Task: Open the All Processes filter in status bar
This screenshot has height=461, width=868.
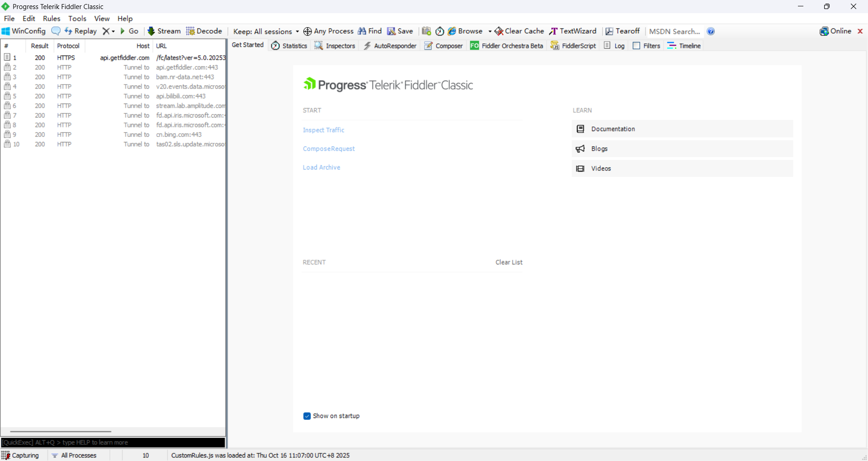Action: click(74, 455)
